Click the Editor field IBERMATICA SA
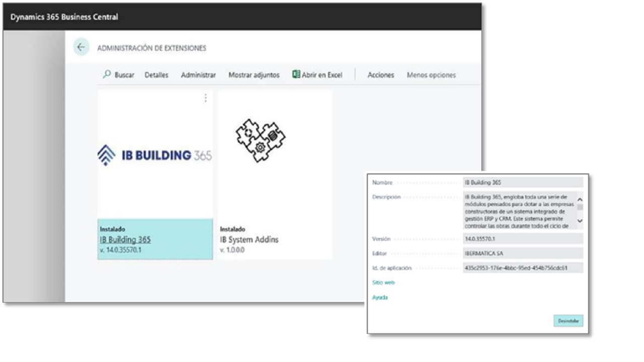The image size is (644, 362). [523, 253]
